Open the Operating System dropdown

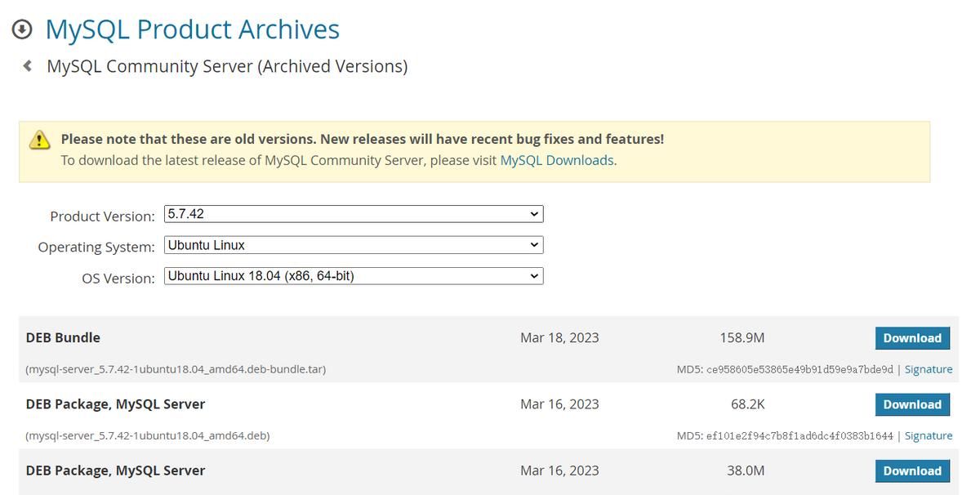tap(351, 244)
